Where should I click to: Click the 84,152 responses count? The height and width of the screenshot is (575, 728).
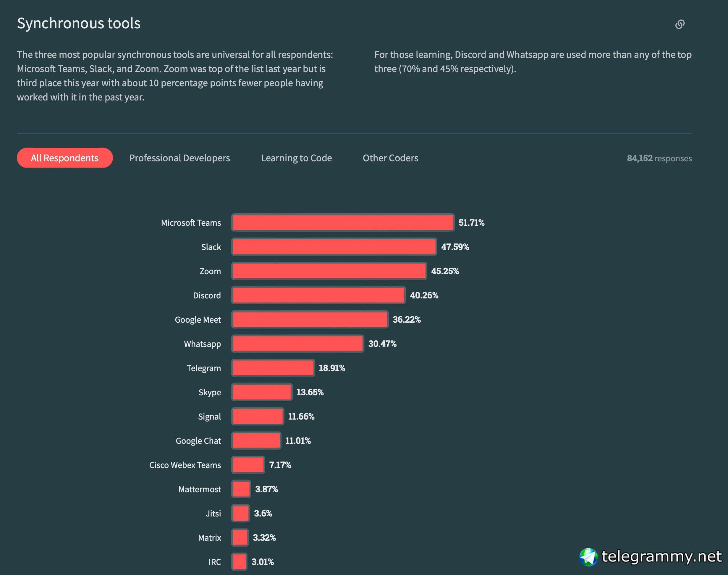(659, 158)
